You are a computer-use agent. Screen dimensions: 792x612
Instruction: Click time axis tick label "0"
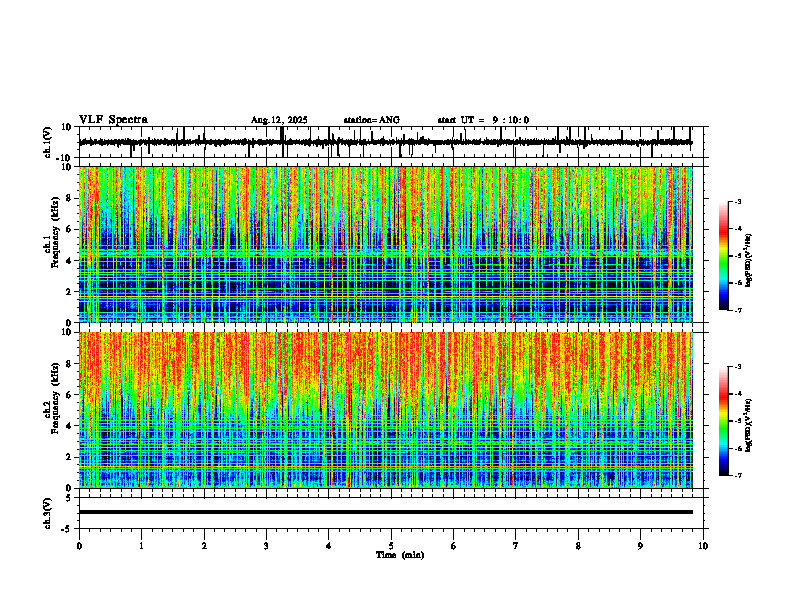[x=79, y=546]
